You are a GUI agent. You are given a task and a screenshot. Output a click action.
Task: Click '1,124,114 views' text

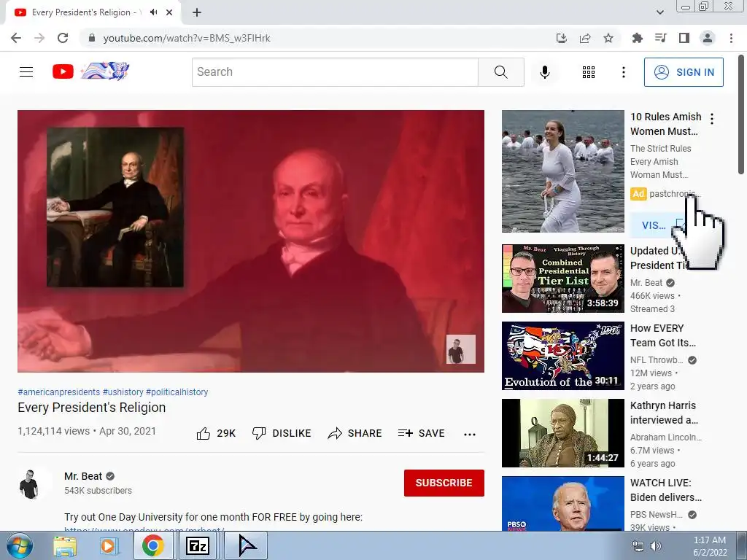53,431
